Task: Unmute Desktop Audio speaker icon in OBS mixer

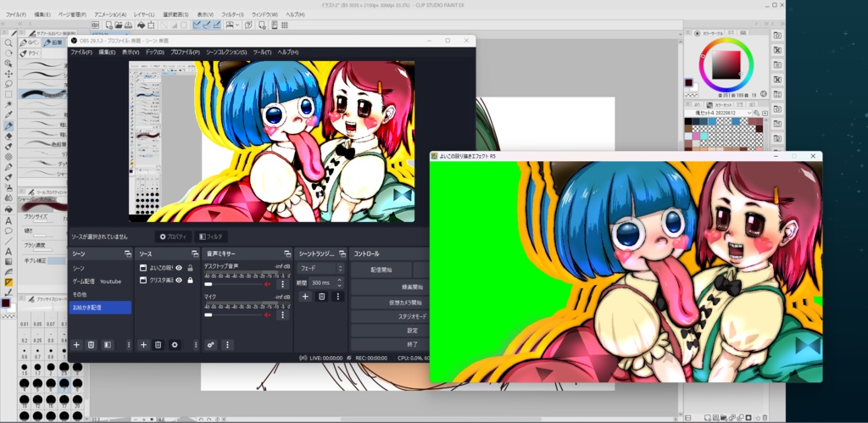Action: tap(267, 284)
